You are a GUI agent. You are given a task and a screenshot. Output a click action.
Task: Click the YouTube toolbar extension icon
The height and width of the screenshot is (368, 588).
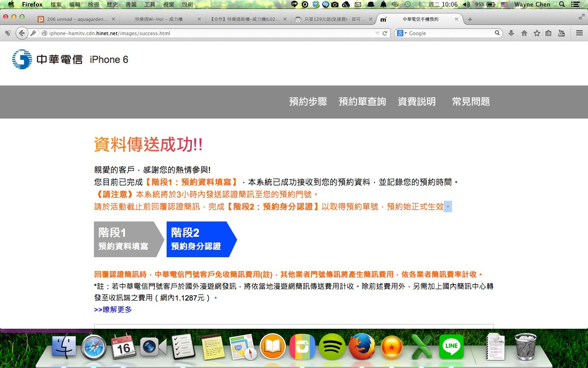coord(561,33)
